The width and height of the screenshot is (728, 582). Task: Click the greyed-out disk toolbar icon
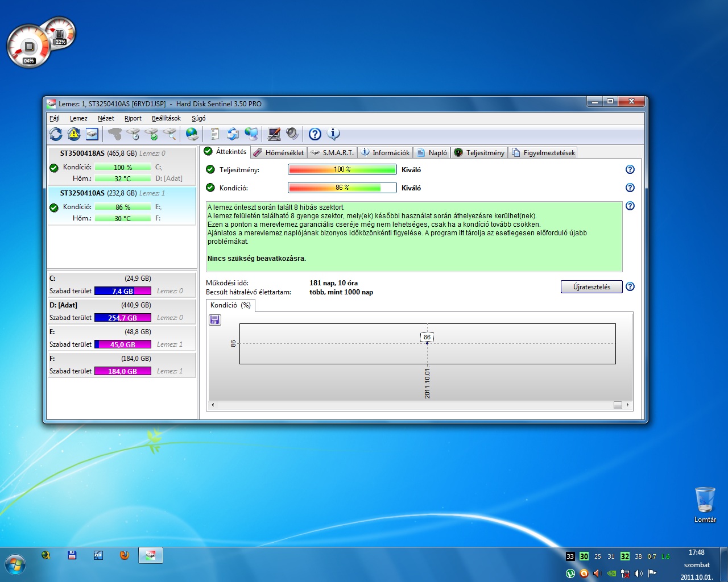pos(115,134)
